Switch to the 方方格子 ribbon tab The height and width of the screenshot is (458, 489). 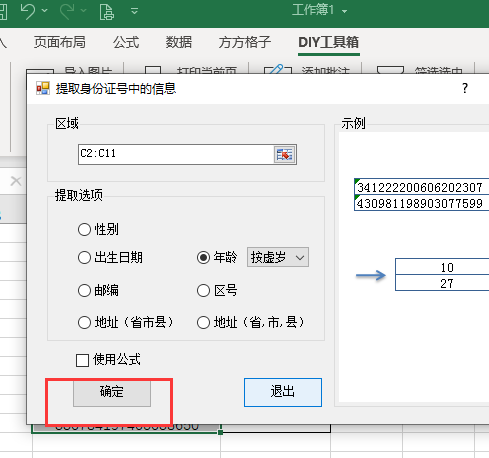point(245,42)
